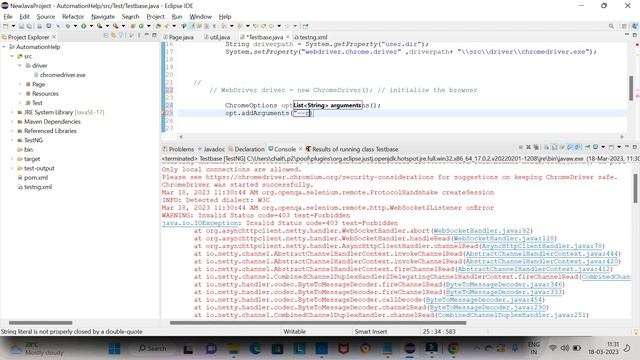The image size is (640, 360).
Task: Click the Save toolbar icon
Action: [x=21, y=26]
